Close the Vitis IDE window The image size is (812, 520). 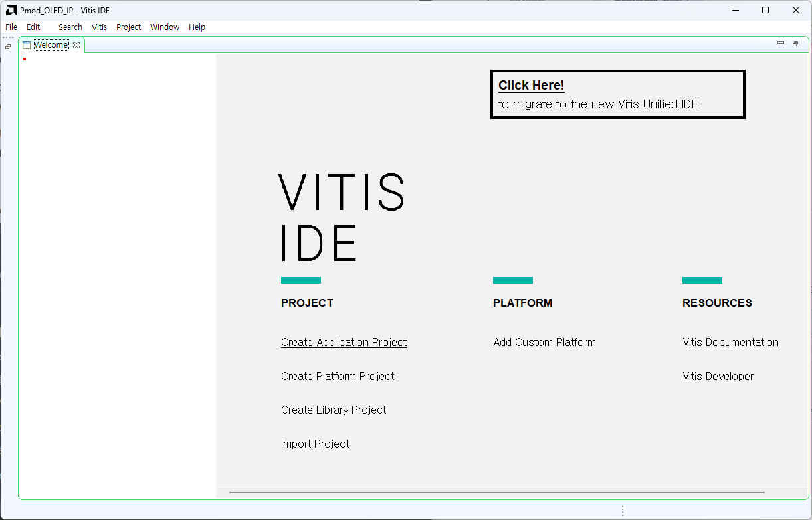(x=796, y=10)
